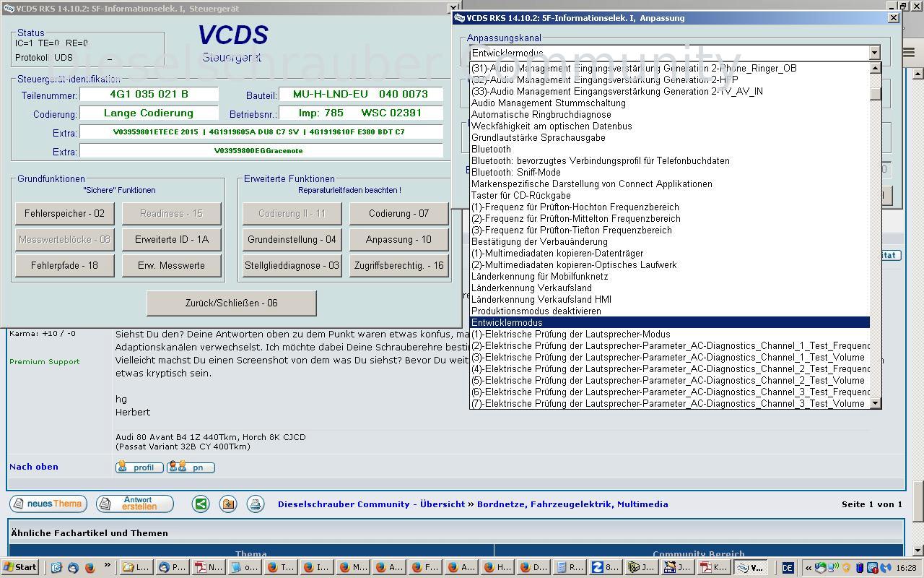Open 'Dieselschrauber Community - Übersicht' breadcrumb link
The image size is (924, 578).
click(x=371, y=504)
